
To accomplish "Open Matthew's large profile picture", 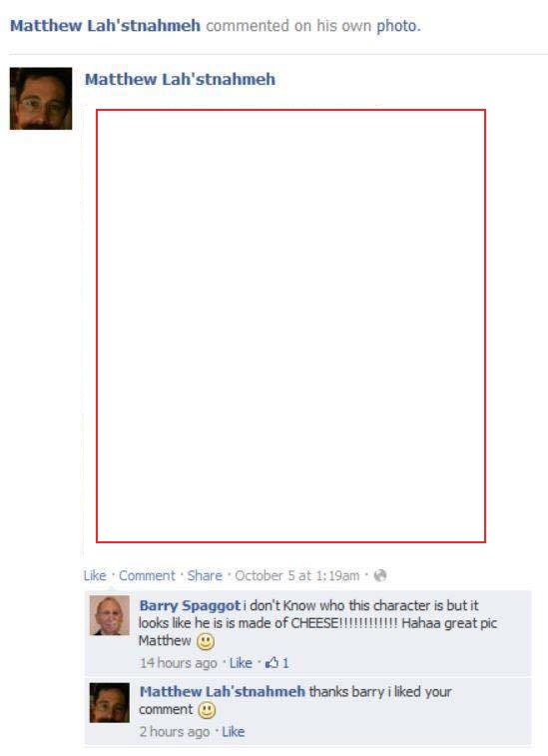I will coord(41,98).
